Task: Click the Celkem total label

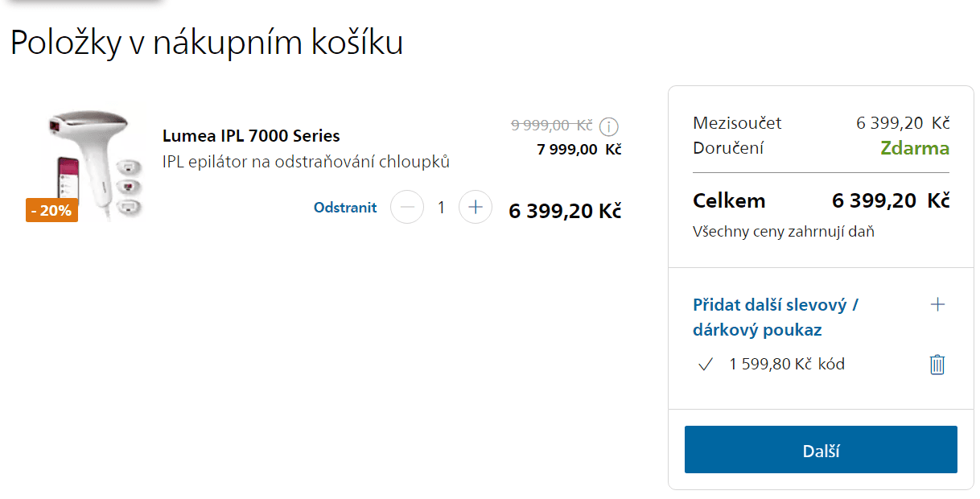Action: 729,200
